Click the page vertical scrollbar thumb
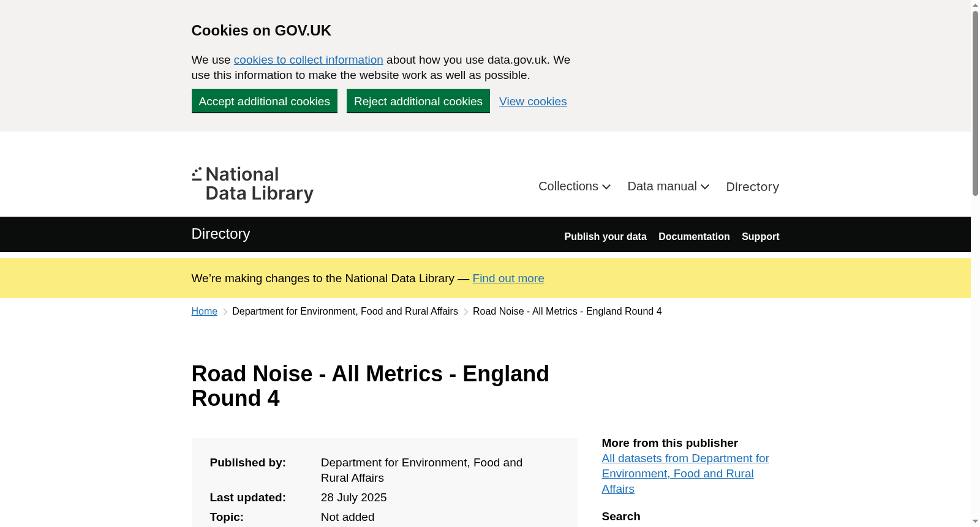980x527 pixels. click(x=975, y=103)
